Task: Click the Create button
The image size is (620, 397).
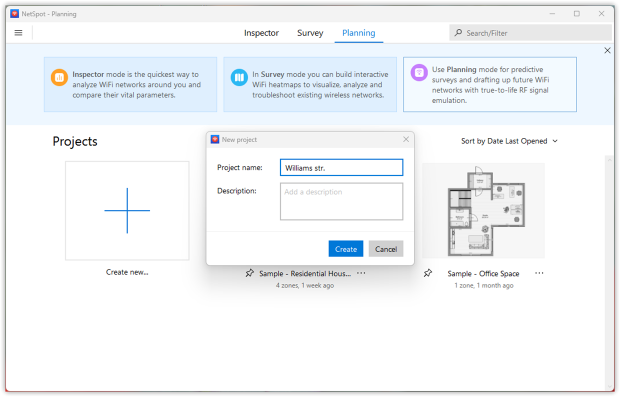Action: coord(346,249)
